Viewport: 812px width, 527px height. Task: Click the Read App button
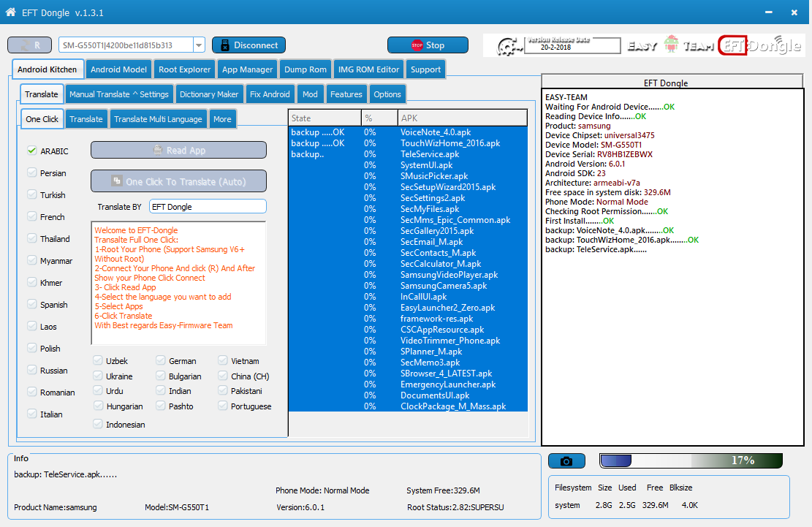[x=178, y=150]
